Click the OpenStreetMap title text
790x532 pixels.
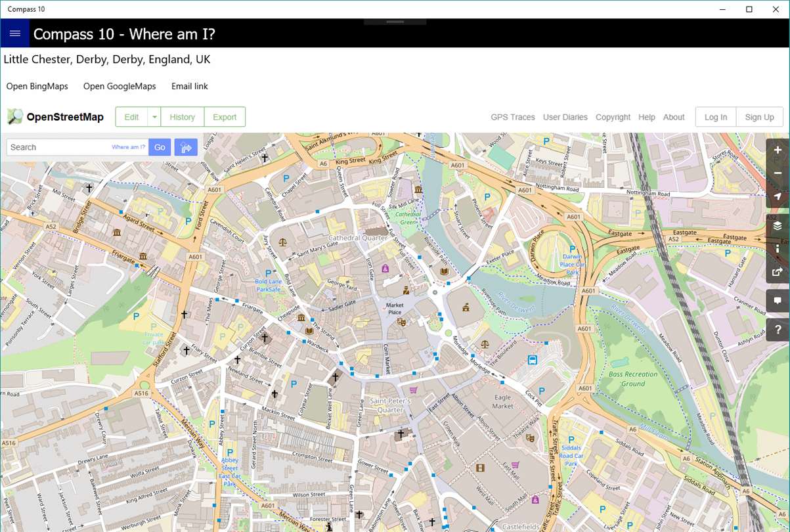coord(65,117)
